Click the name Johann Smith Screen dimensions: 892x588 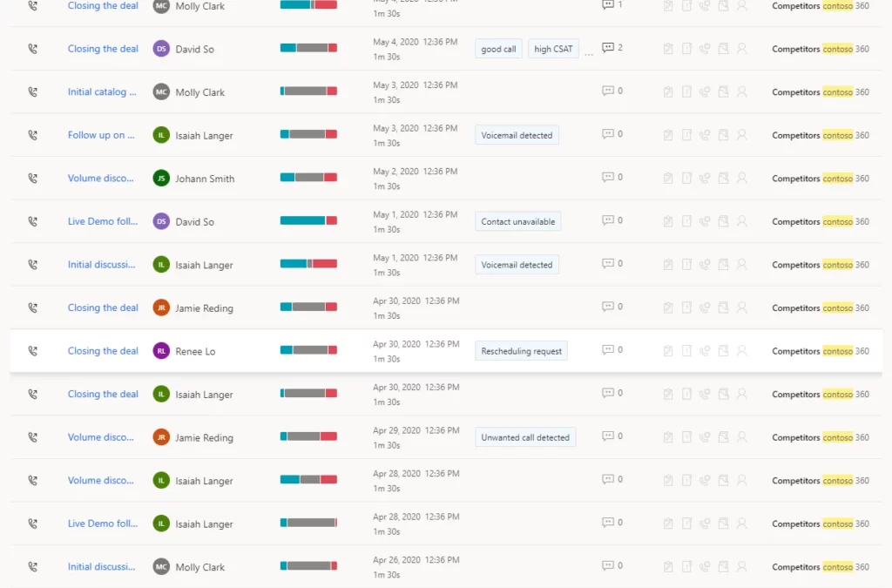pos(205,179)
